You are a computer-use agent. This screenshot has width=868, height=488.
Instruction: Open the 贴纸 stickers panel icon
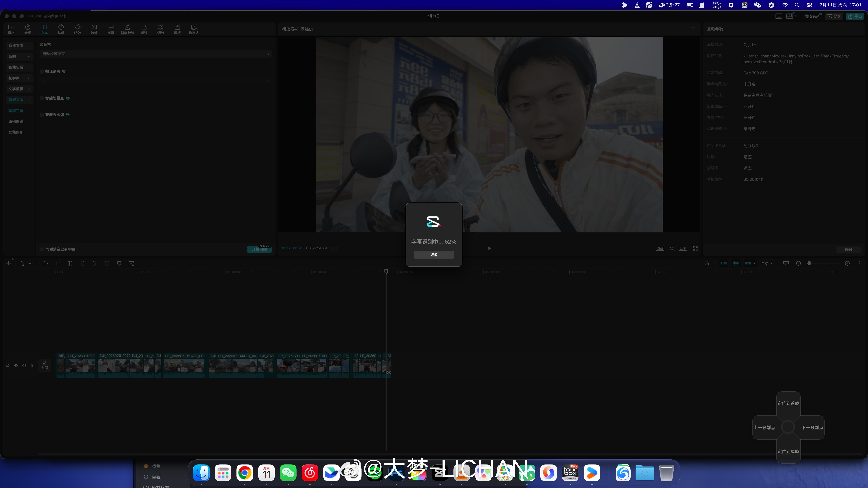tap(61, 29)
